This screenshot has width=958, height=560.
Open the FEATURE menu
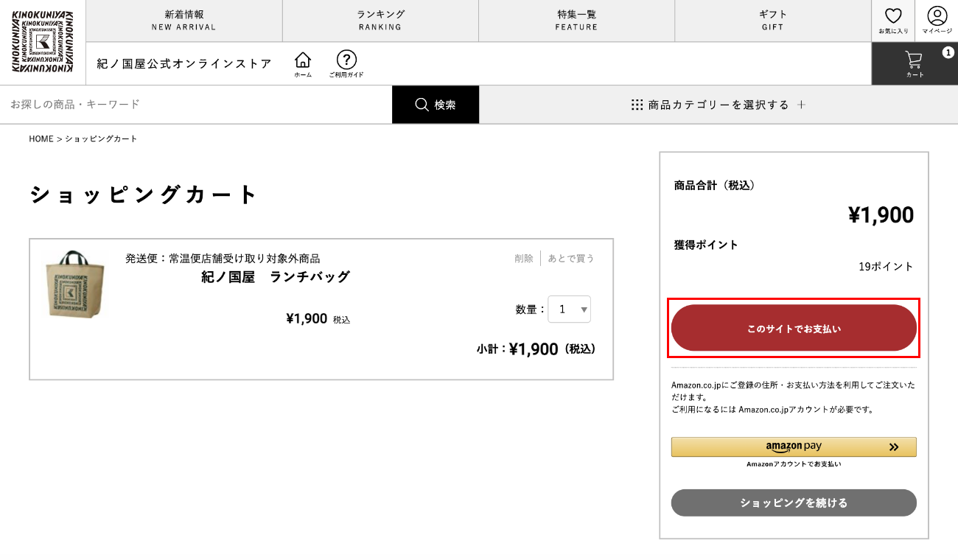[x=576, y=21]
